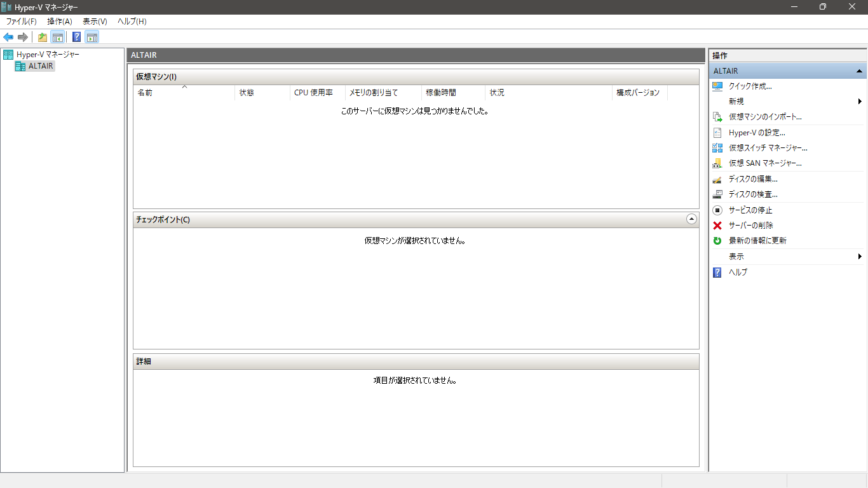Close the Hyper-V マネージャー window
The image size is (868, 488).
pyautogui.click(x=853, y=7)
